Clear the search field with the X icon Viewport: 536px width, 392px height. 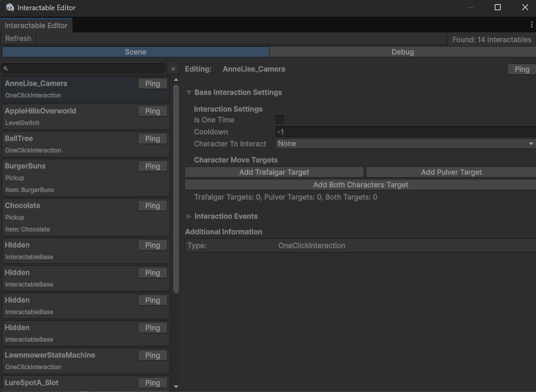173,68
